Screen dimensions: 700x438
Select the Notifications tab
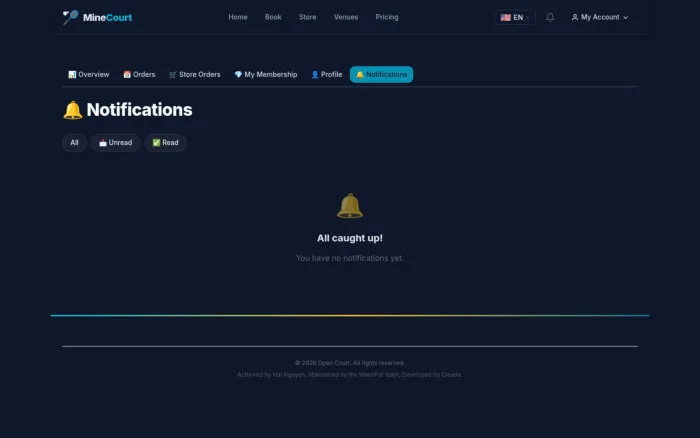click(x=381, y=75)
